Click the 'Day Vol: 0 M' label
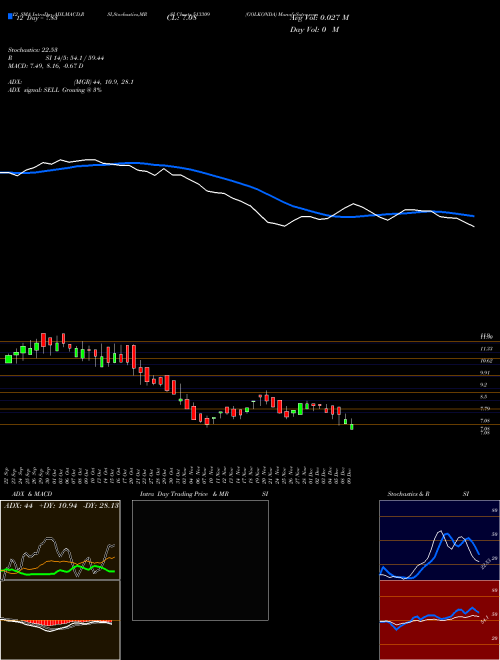Image resolution: width=500 pixels, height=660 pixels. [314, 29]
